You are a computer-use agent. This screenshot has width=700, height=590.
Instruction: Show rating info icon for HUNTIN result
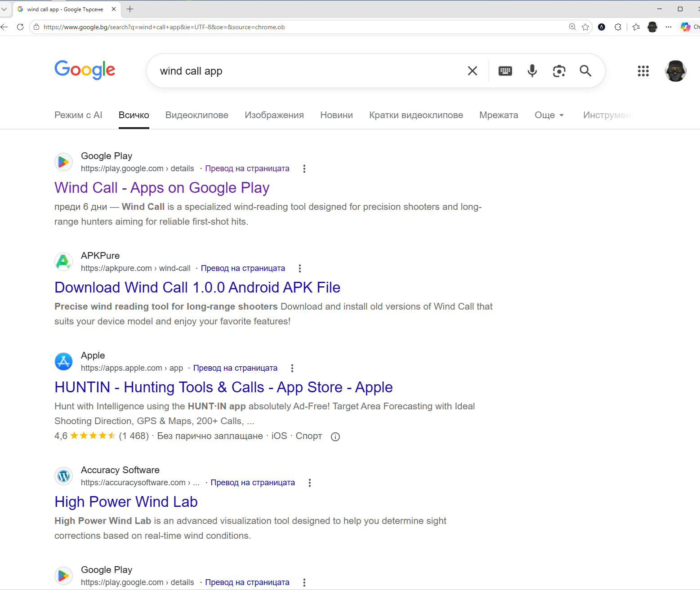pos(335,437)
